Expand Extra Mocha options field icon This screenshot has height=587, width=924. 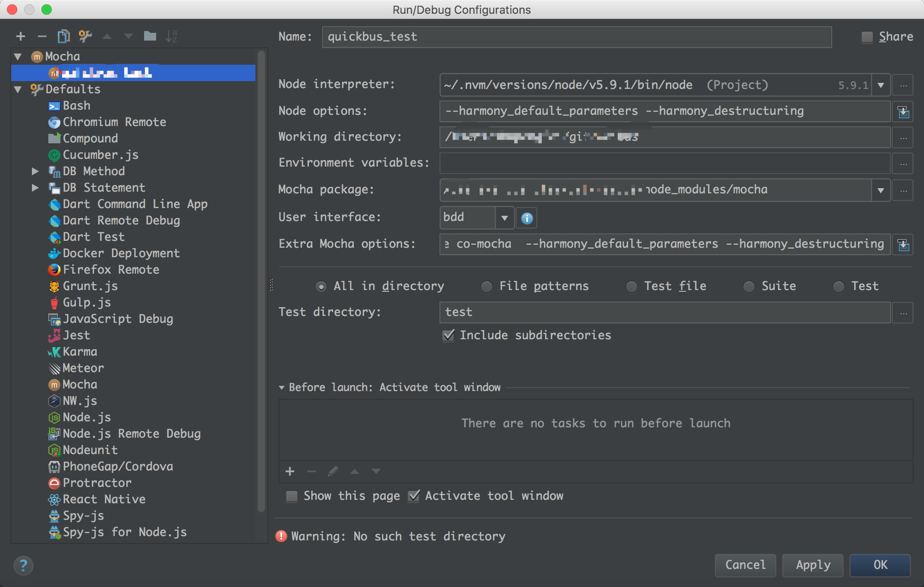coord(903,245)
